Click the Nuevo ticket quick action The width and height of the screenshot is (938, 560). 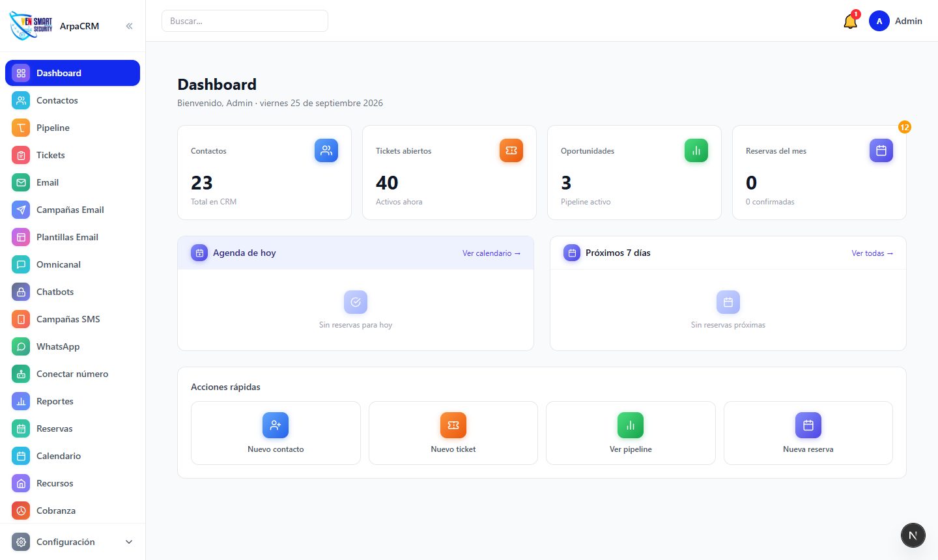(453, 433)
